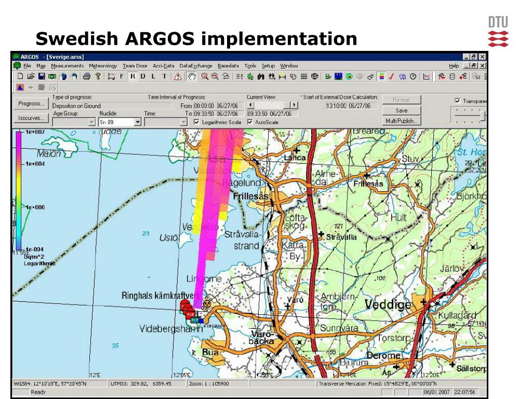The image size is (532, 399).
Task: Click the Save floppy disk icon
Action: pyautogui.click(x=42, y=76)
